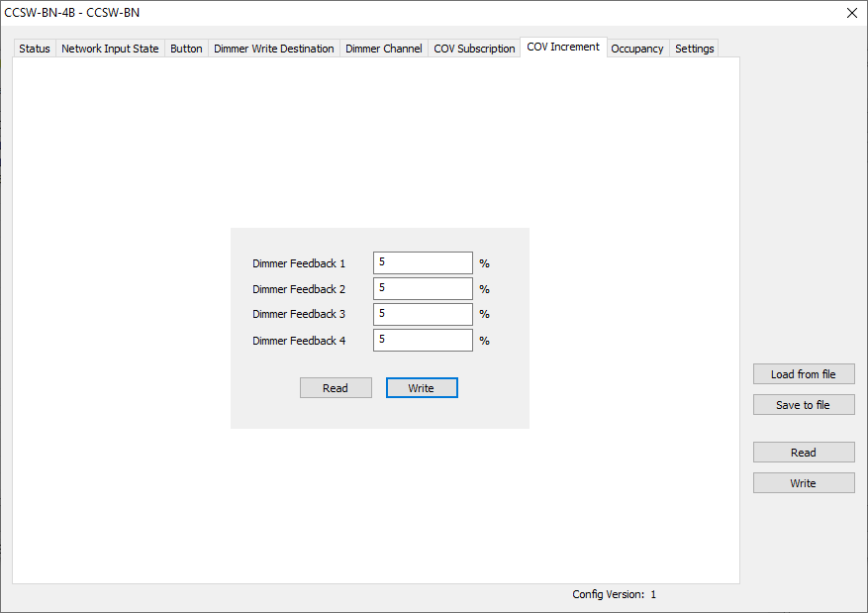Click the Dimmer Feedback 1 input field
Viewport: 868px width, 613px height.
click(x=423, y=263)
